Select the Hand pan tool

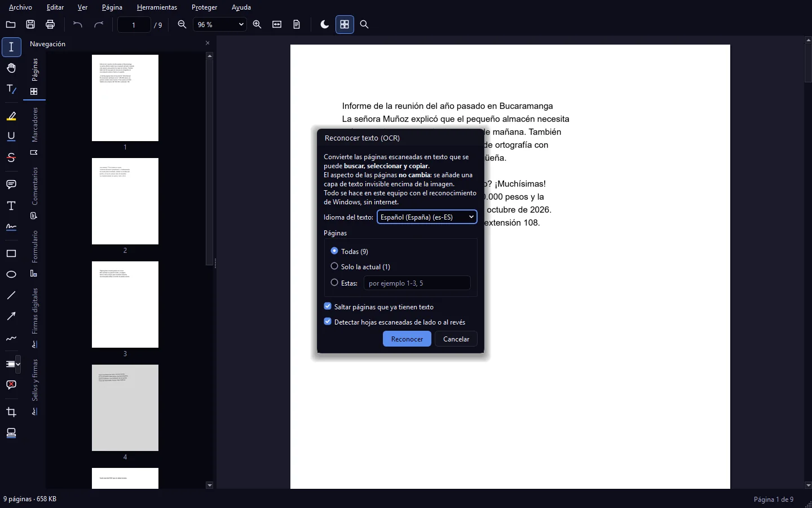click(11, 68)
